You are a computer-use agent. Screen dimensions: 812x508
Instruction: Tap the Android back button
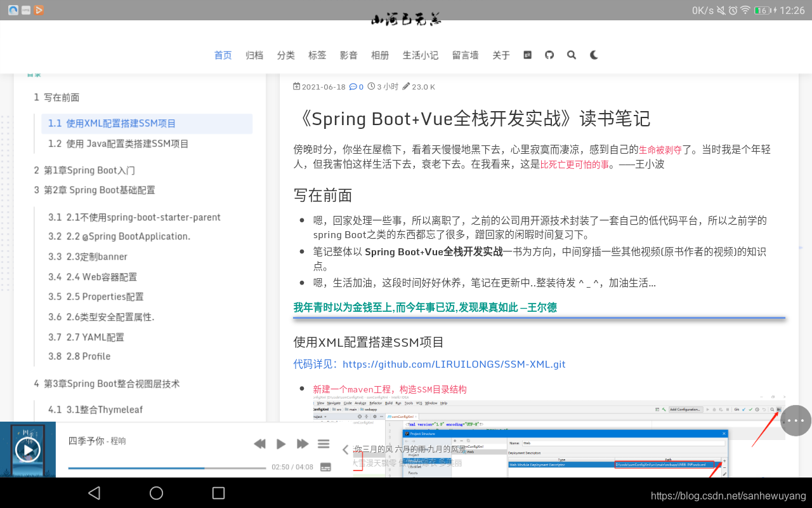click(95, 493)
